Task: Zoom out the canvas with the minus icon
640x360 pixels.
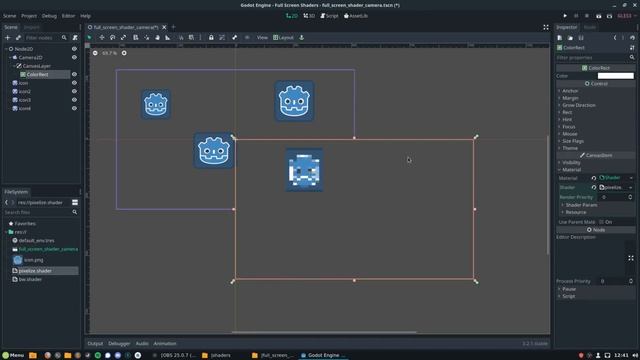Action: click(x=95, y=53)
